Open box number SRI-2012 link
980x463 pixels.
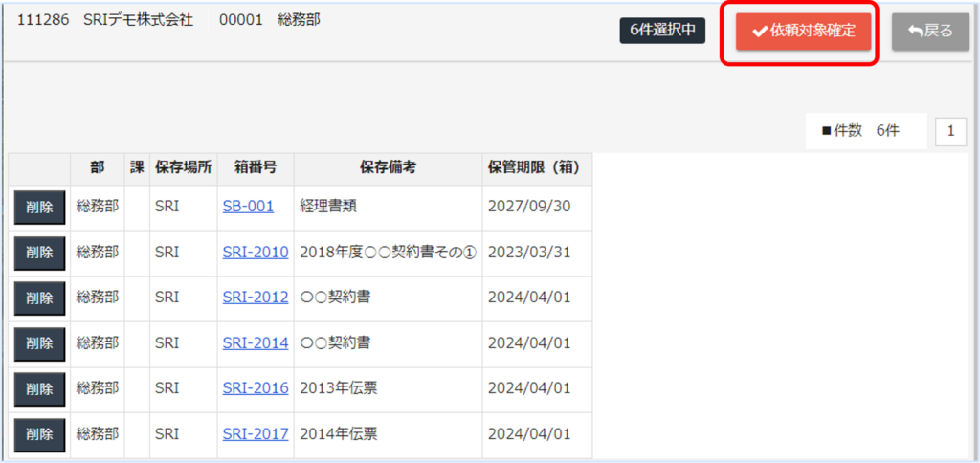coord(255,298)
